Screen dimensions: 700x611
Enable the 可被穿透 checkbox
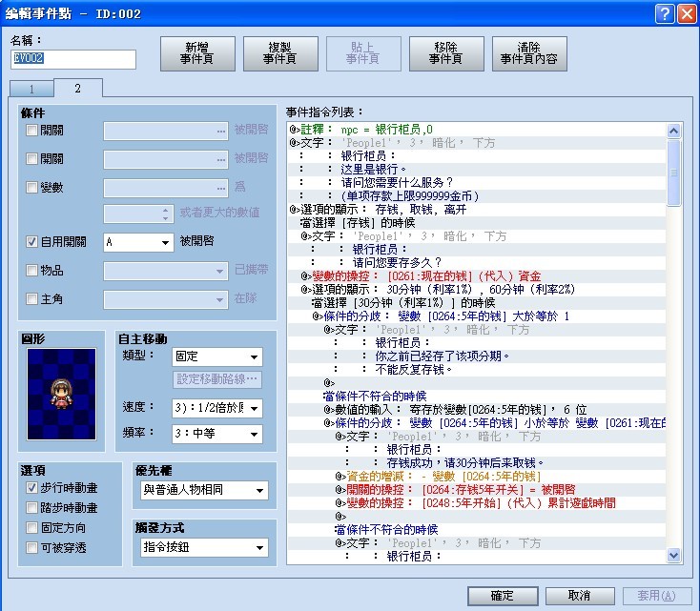[x=31, y=548]
